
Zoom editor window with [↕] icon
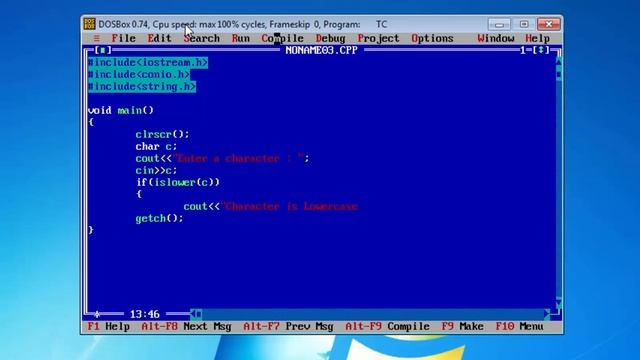(x=541, y=50)
